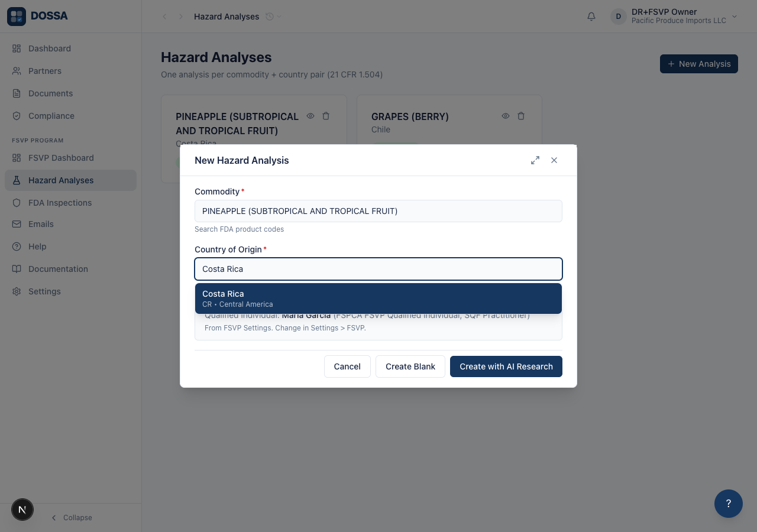Image resolution: width=757 pixels, height=532 pixels.
Task: Open the Compliance sidebar item
Action: pyautogui.click(x=70, y=116)
